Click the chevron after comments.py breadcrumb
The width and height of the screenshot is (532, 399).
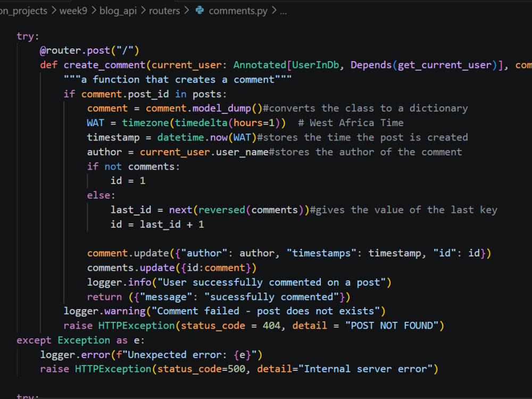[274, 11]
